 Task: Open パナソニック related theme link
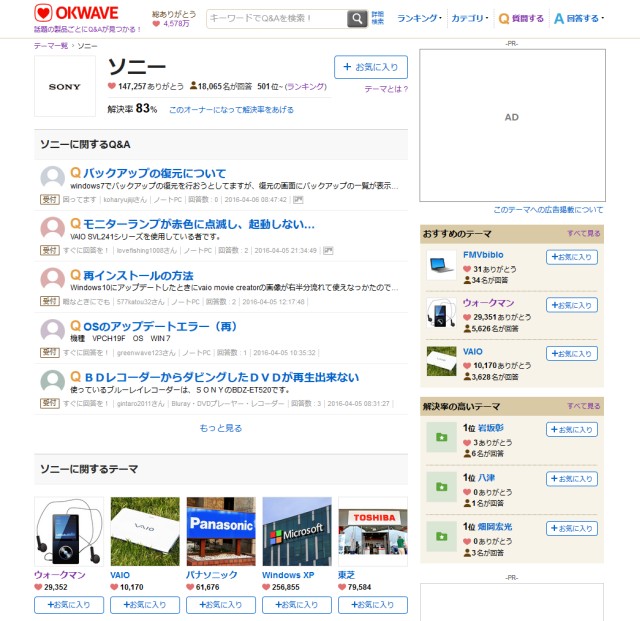click(x=211, y=575)
